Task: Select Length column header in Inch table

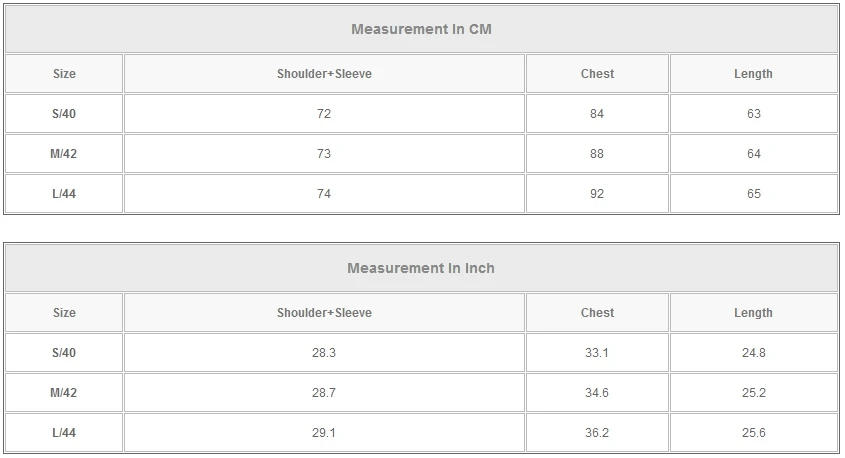Action: [x=753, y=313]
